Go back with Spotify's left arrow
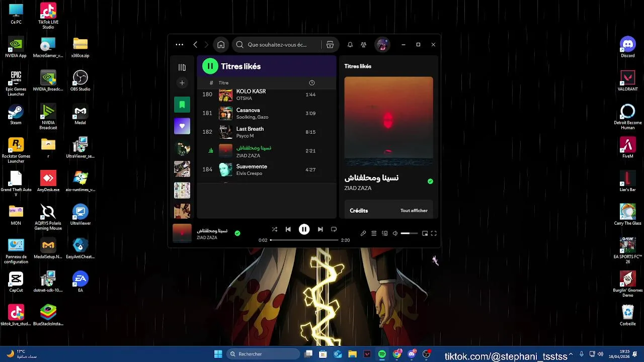The image size is (644, 362). point(195,45)
